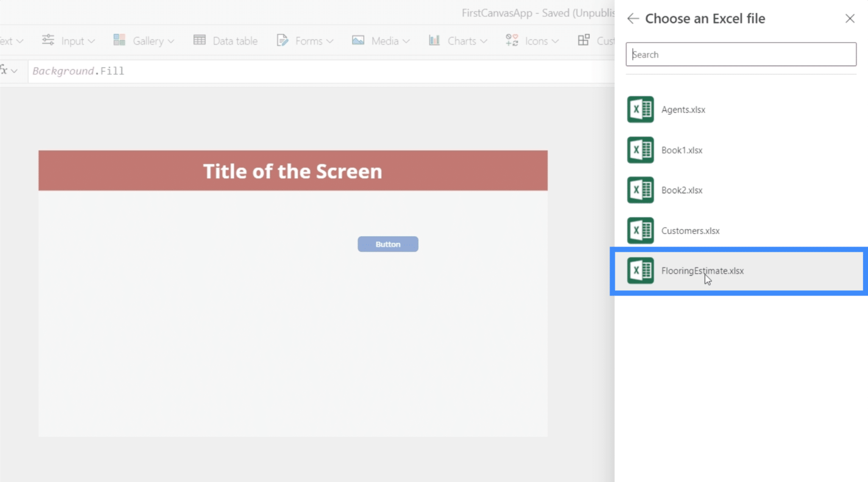868x482 pixels.
Task: Click the Charts bar icon
Action: [434, 40]
